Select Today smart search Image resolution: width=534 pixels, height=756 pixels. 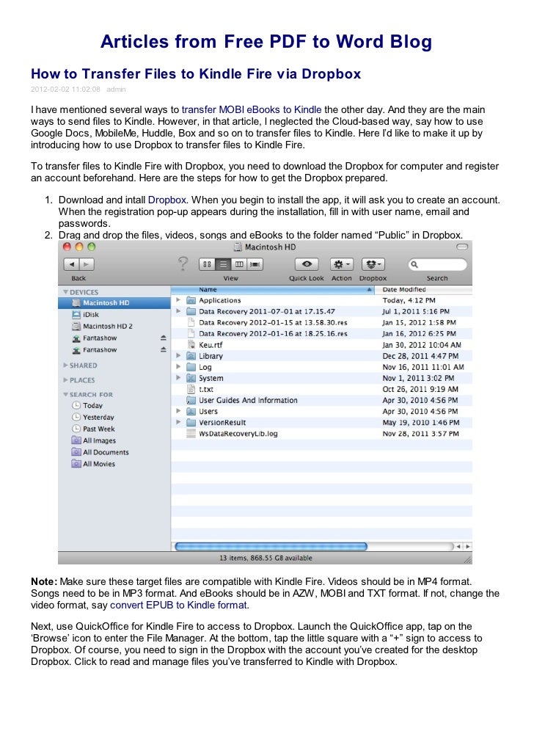click(114, 405)
